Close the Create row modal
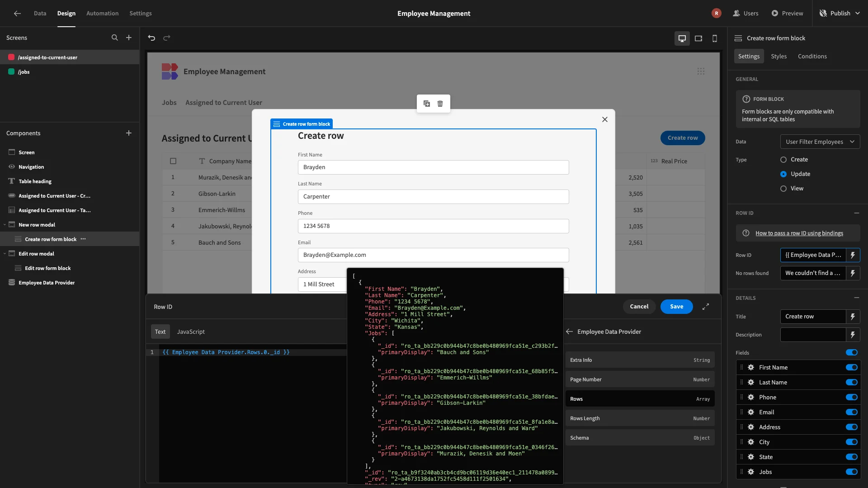 [x=605, y=119]
